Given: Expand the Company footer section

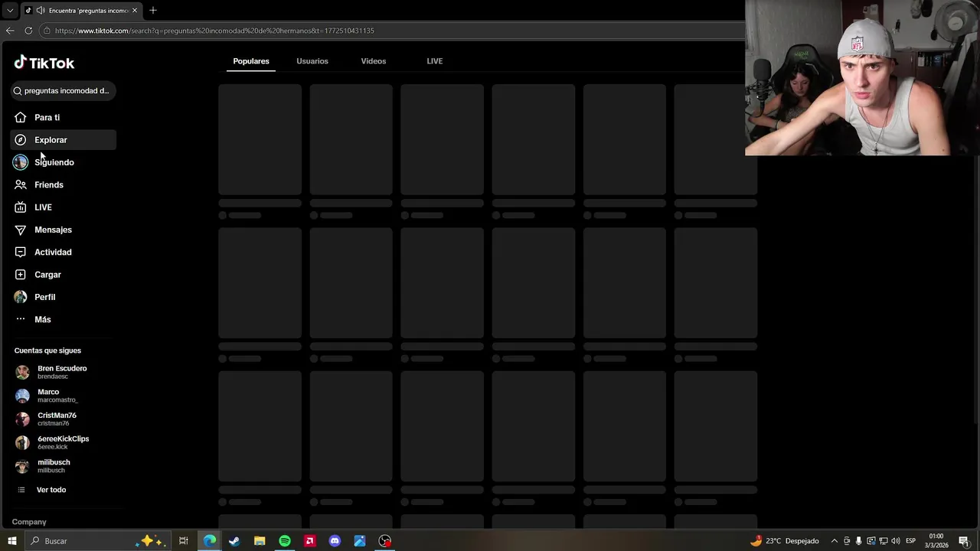Looking at the screenshot, I should pos(29,522).
